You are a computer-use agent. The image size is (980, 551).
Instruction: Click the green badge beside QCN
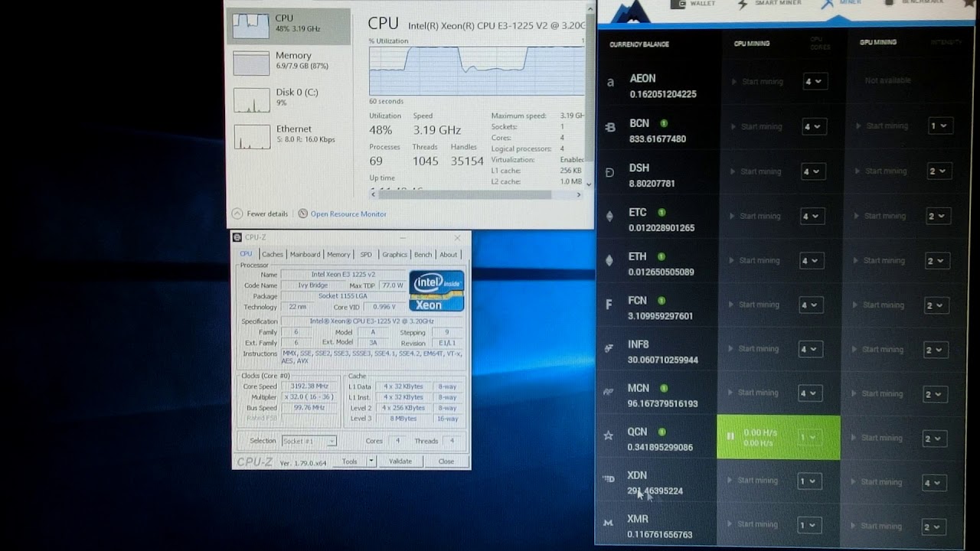[661, 432]
